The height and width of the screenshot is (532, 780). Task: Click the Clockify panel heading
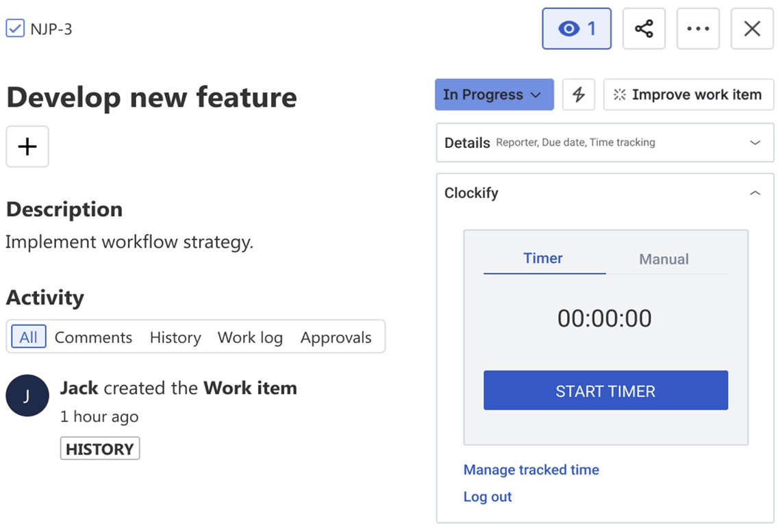point(471,193)
